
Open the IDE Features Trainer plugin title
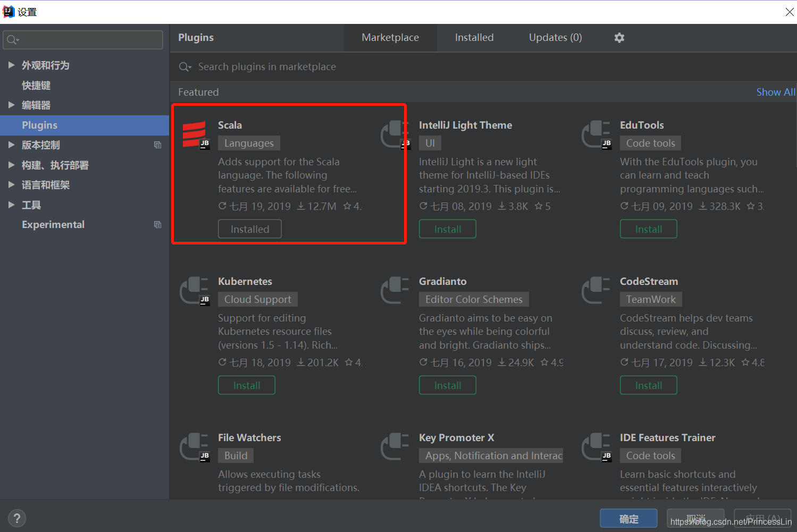[x=667, y=437]
